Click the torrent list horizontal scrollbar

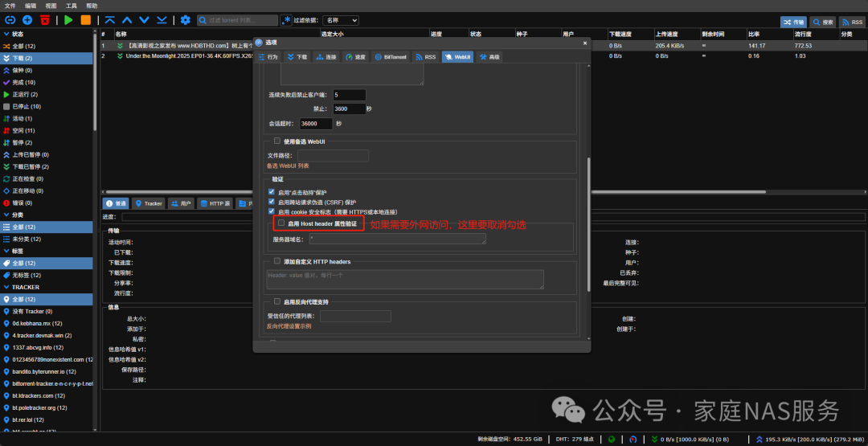(x=436, y=192)
